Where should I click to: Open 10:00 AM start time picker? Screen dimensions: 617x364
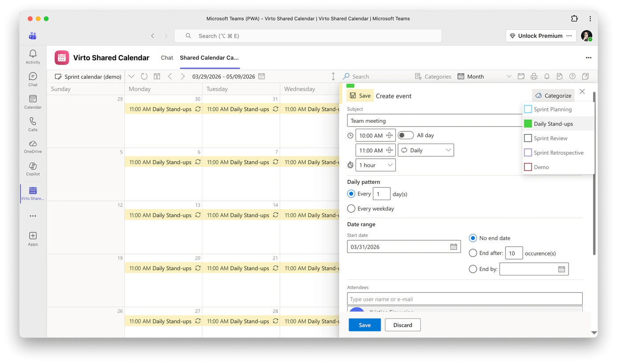pyautogui.click(x=375, y=135)
